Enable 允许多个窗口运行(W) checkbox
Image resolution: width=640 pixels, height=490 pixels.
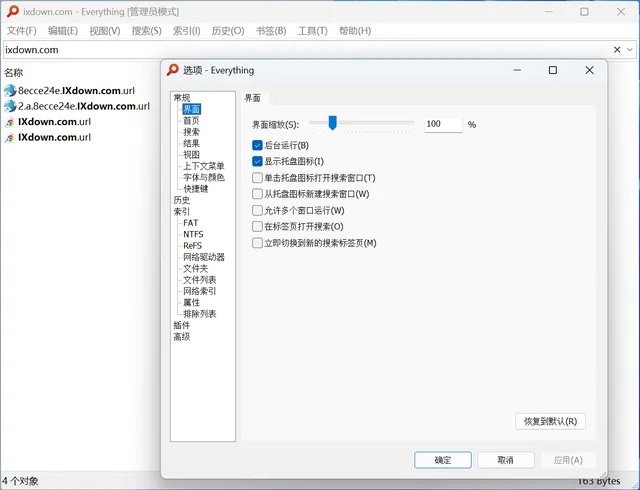pos(257,210)
